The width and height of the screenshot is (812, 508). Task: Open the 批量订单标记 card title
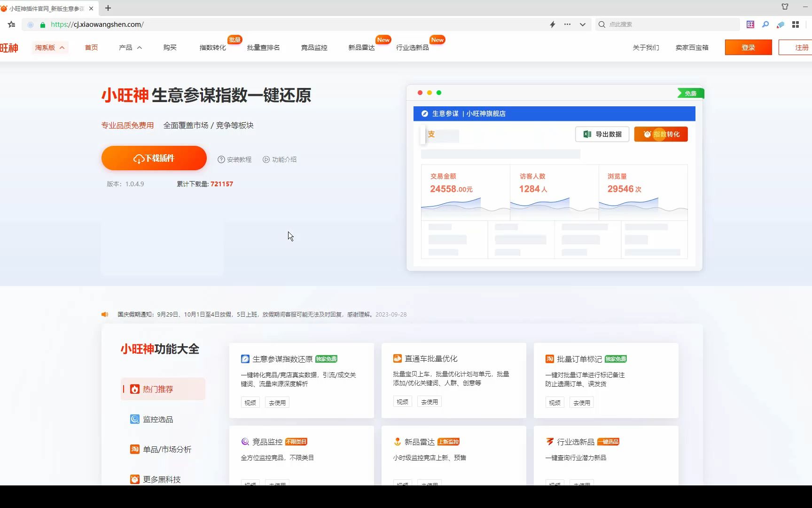tap(579, 359)
